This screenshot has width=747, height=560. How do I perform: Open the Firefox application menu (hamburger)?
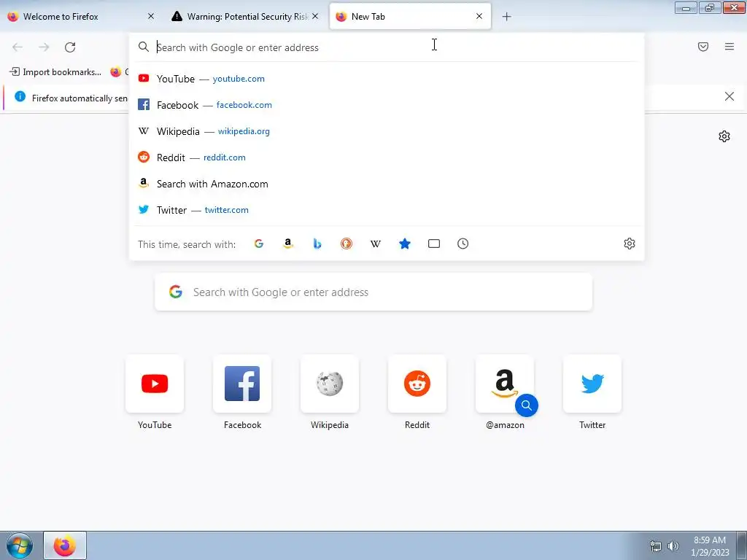(x=729, y=47)
